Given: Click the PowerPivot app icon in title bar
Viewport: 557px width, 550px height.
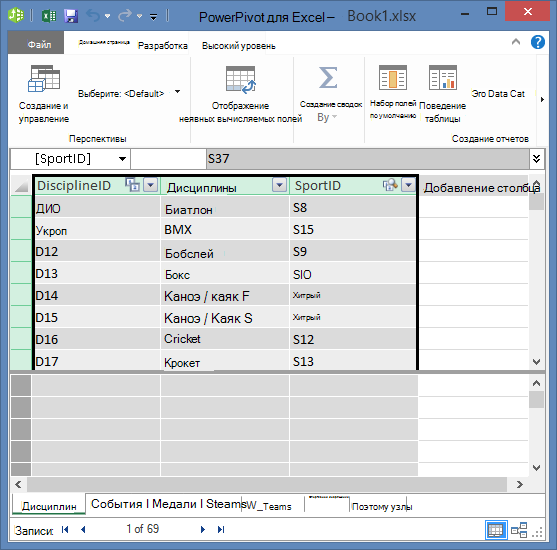Looking at the screenshot, I should [16, 15].
